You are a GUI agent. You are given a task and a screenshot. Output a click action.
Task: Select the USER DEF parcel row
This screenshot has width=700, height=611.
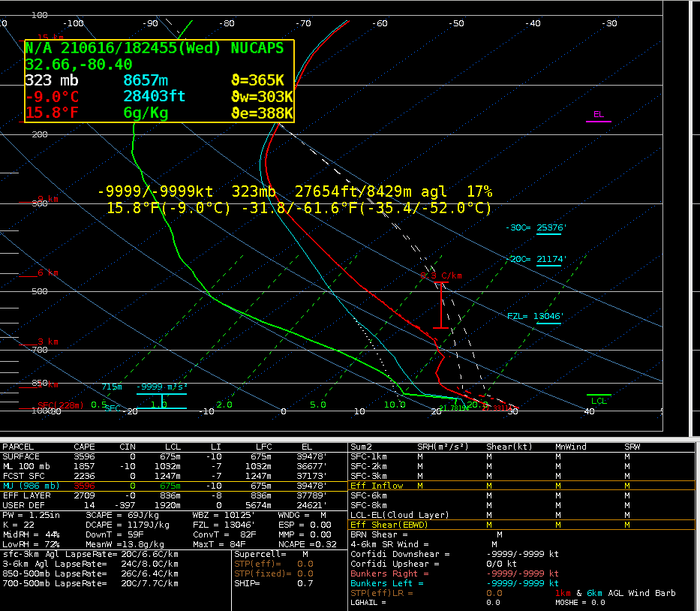173,506
